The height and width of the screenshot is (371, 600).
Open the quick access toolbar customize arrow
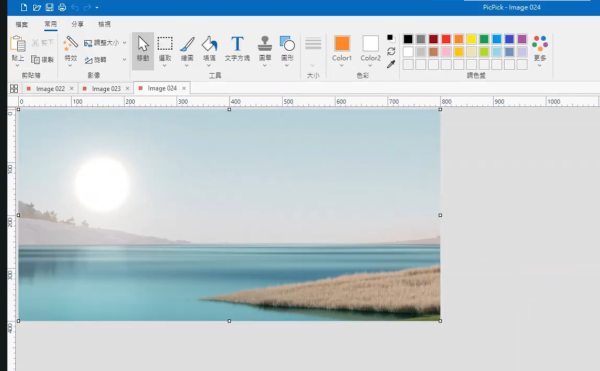(97, 8)
